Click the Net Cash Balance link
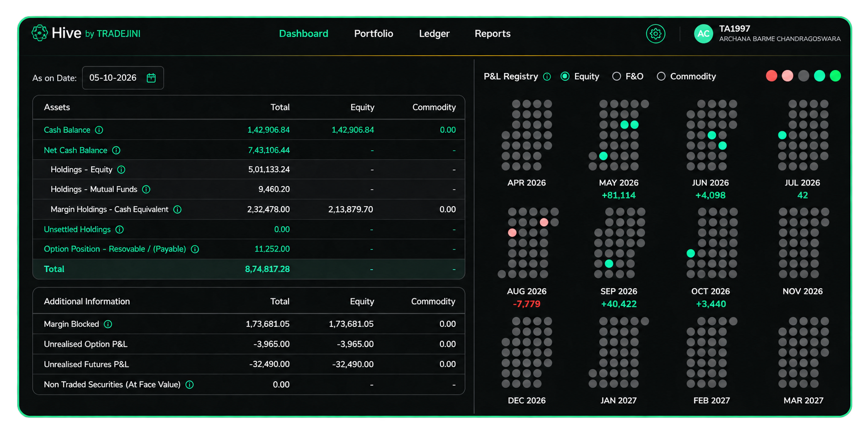 [x=75, y=150]
